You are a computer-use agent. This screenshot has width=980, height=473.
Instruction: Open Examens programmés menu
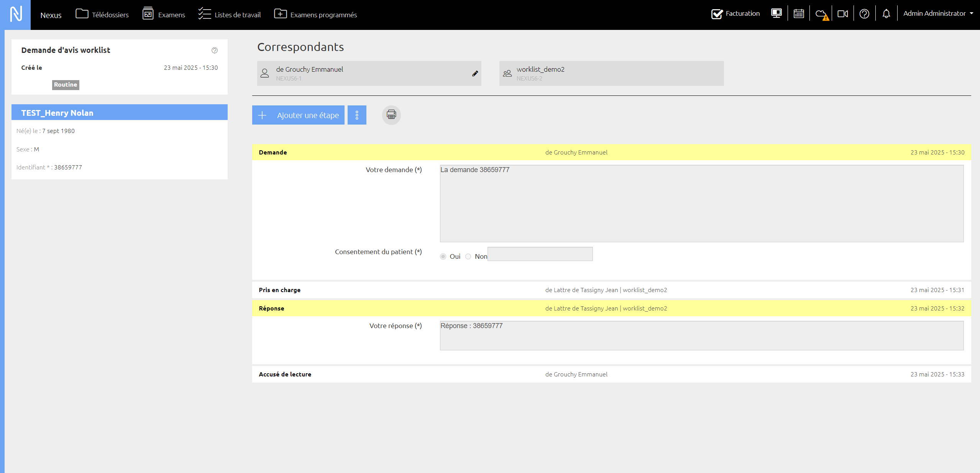coord(315,15)
